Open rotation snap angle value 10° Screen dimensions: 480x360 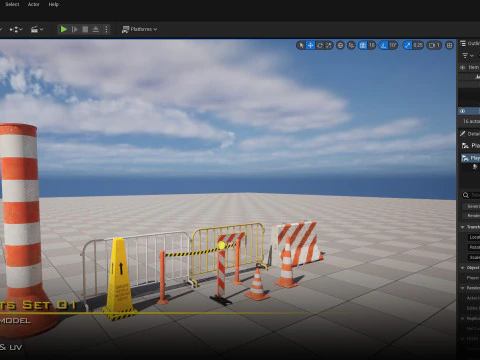pos(393,45)
